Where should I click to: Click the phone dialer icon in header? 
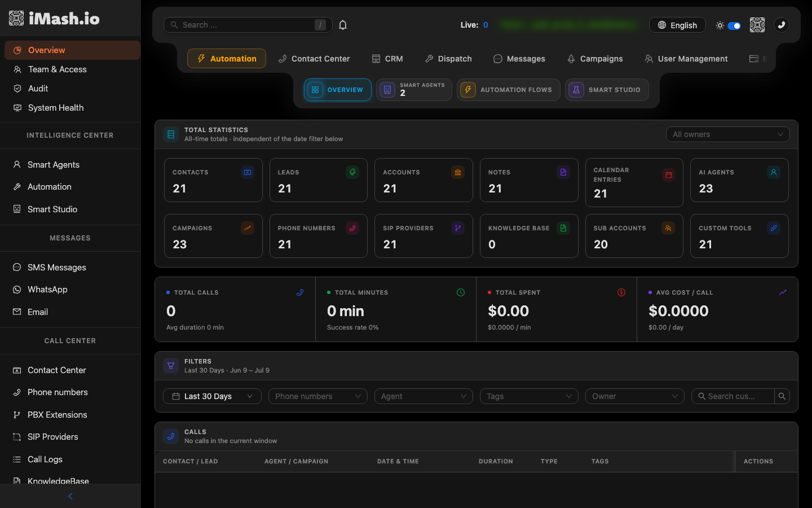pos(782,25)
